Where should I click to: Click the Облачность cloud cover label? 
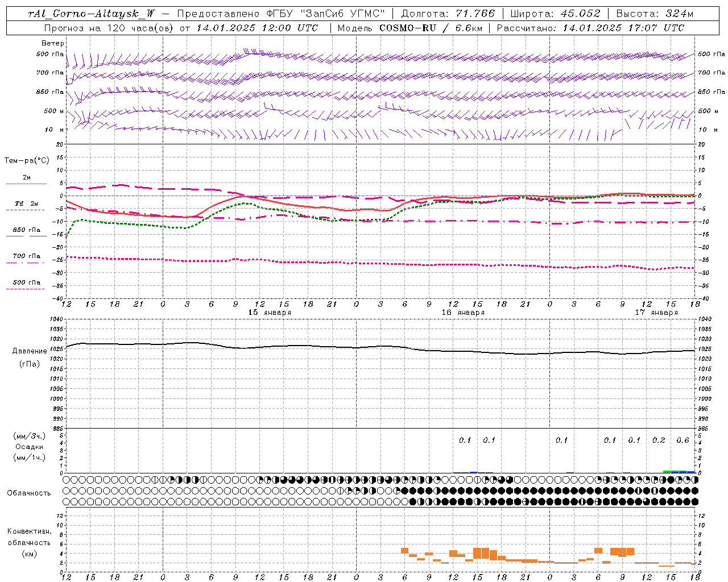tap(29, 493)
